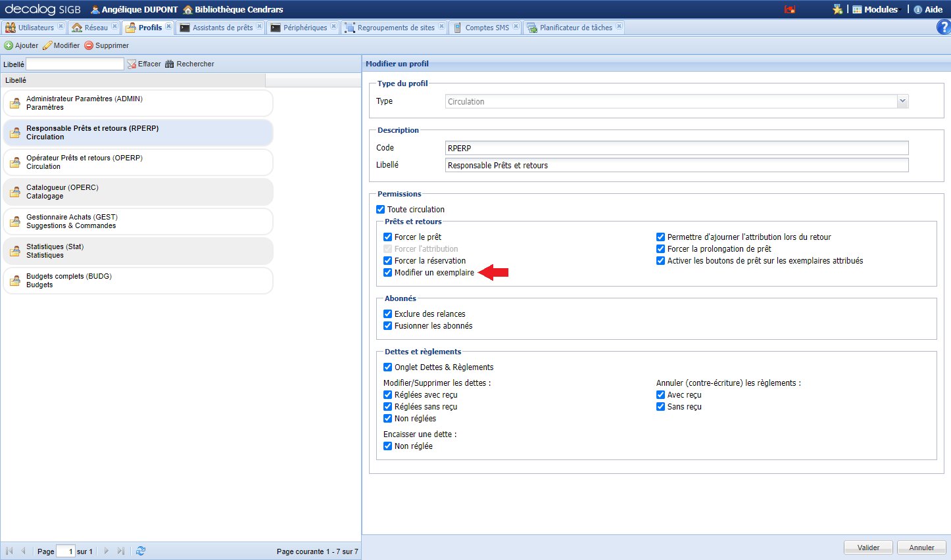Switch to the Périphériques tab
Viewport: 951px width, 560px height.
[x=305, y=28]
